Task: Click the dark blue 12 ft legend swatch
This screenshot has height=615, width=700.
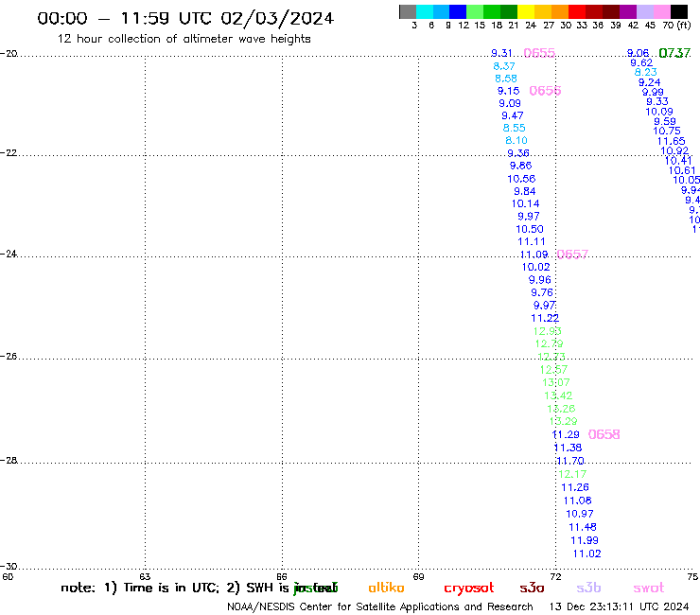Action: coord(458,11)
